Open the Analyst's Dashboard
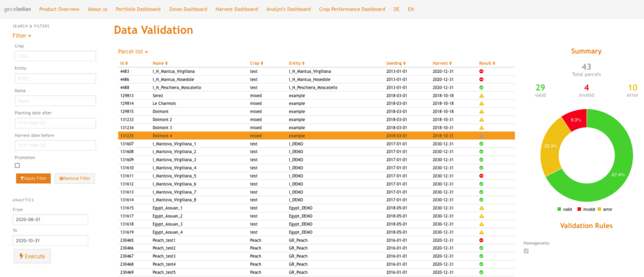Image resolution: width=644 pixels, height=277 pixels. (x=288, y=9)
